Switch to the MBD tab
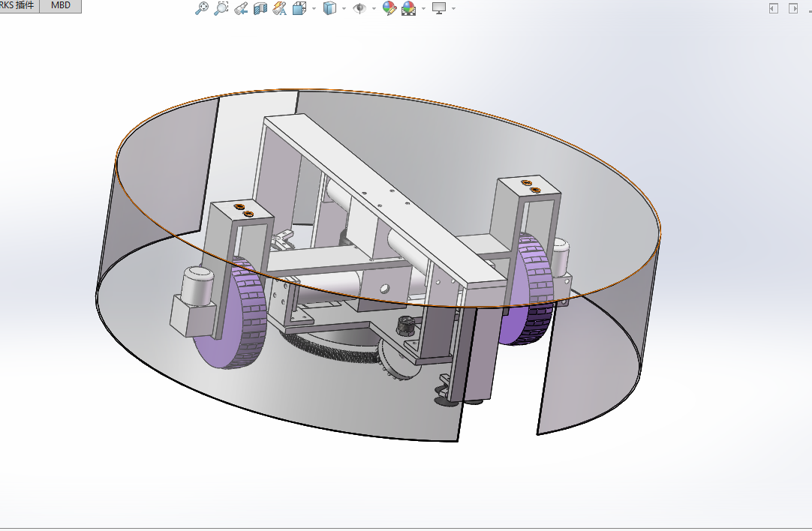812x531 pixels. coord(61,6)
